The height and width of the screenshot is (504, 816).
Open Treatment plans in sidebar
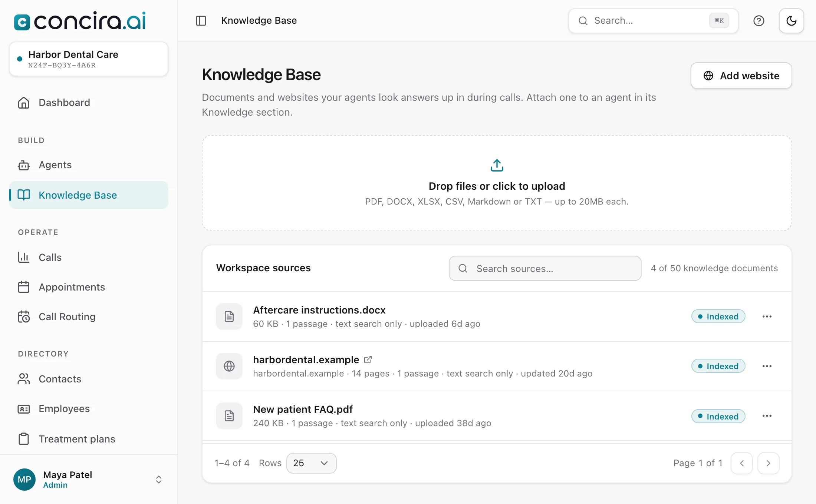click(x=89, y=439)
